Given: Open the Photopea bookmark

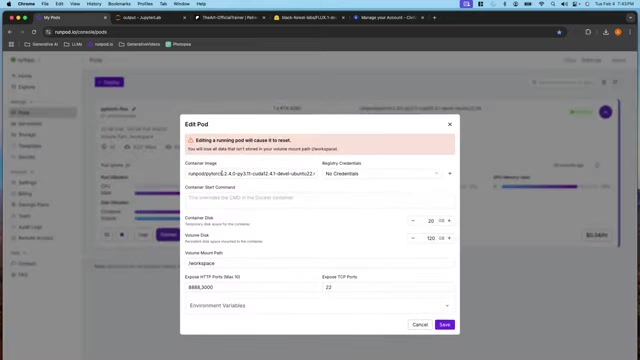Looking at the screenshot, I should coord(178,44).
